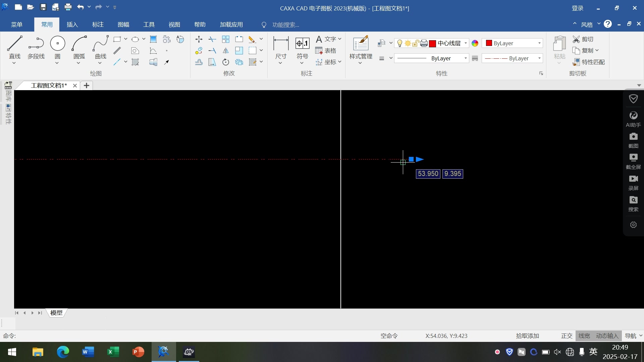Add a new document tab
Image resolution: width=644 pixels, height=362 pixels.
87,85
